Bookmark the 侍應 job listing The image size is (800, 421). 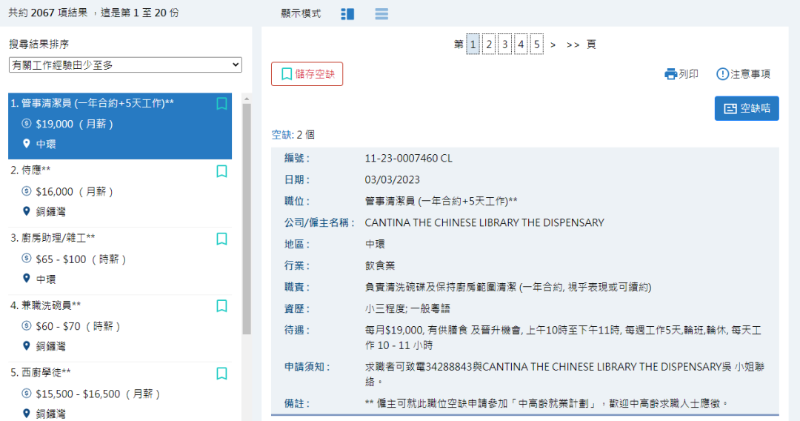tap(222, 171)
